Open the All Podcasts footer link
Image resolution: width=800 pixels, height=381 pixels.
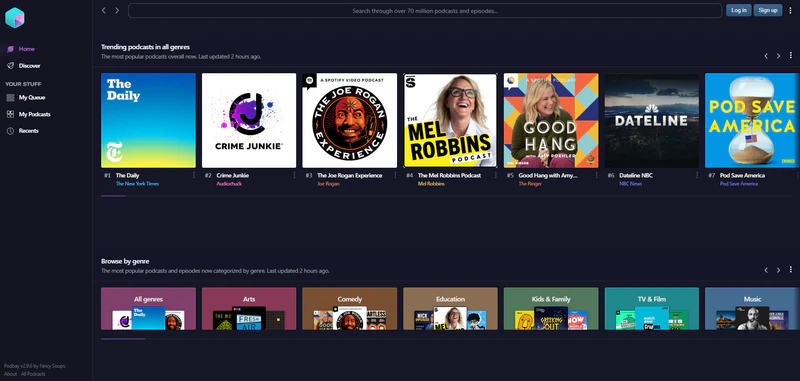33,374
